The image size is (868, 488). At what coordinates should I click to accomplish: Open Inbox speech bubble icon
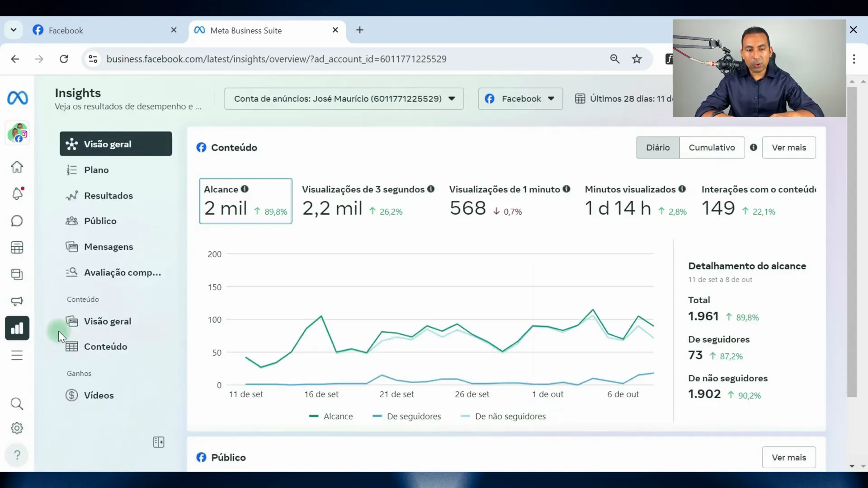click(x=17, y=221)
